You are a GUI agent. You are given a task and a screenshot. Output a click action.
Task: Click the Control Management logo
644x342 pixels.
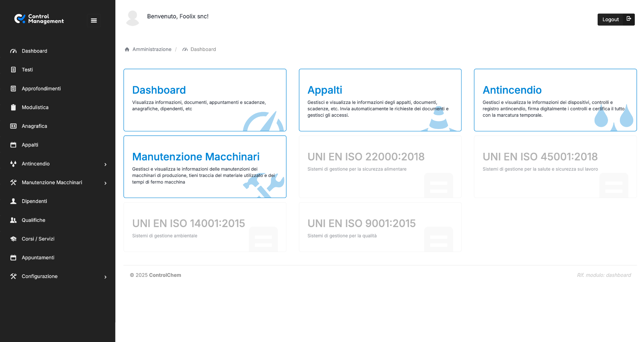click(39, 19)
